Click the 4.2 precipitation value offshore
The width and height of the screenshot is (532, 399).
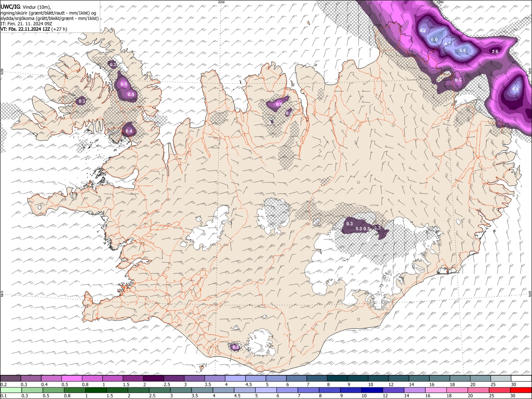pyautogui.click(x=423, y=31)
